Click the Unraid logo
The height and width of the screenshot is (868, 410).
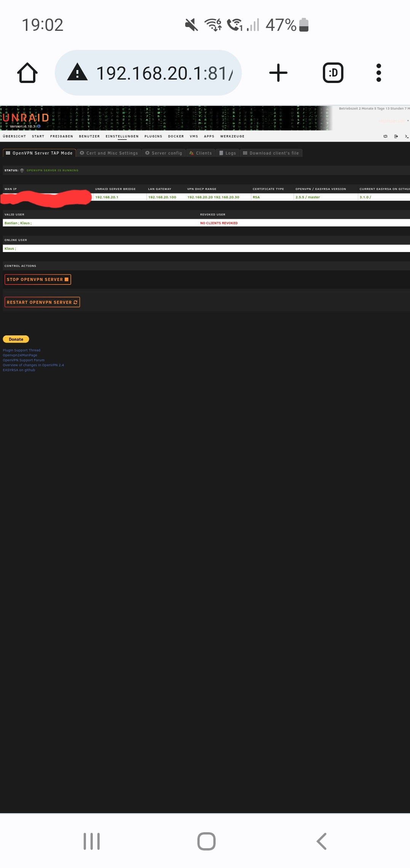[26, 118]
